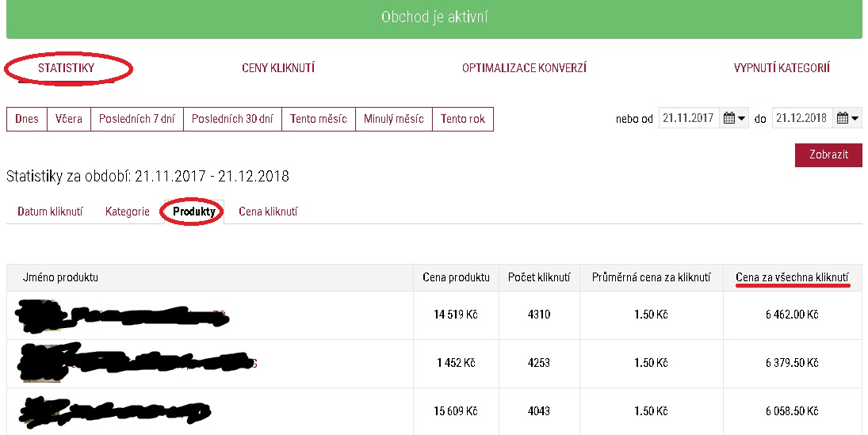
Task: Click the end date field 21.12.2018
Action: pos(801,119)
